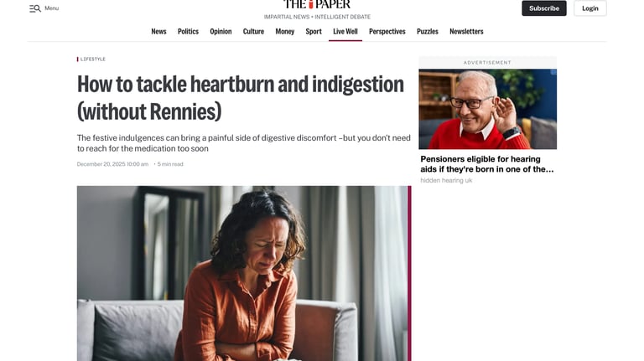644x361 pixels.
Task: Click the heartburn and indigestion article headline
Action: (x=241, y=98)
